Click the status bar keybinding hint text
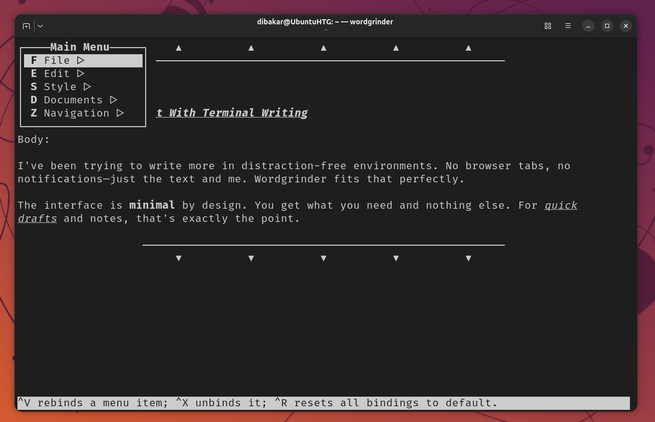The image size is (655, 422). coord(257,403)
